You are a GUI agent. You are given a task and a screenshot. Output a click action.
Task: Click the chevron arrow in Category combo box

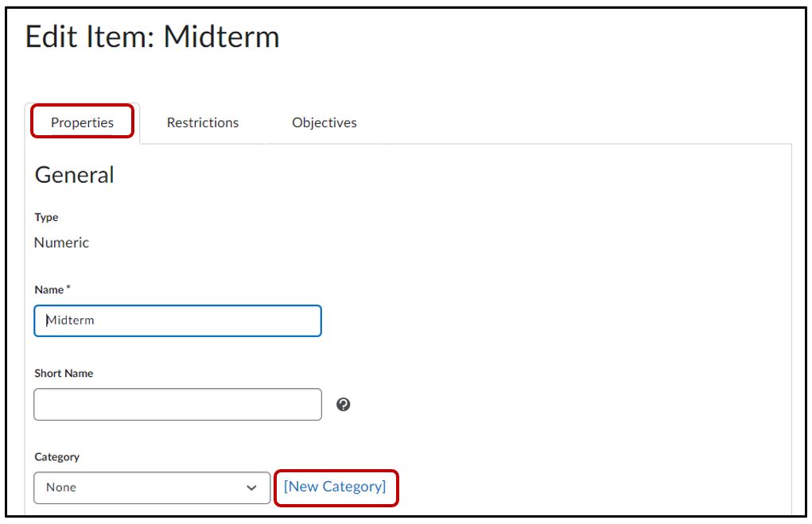[252, 487]
